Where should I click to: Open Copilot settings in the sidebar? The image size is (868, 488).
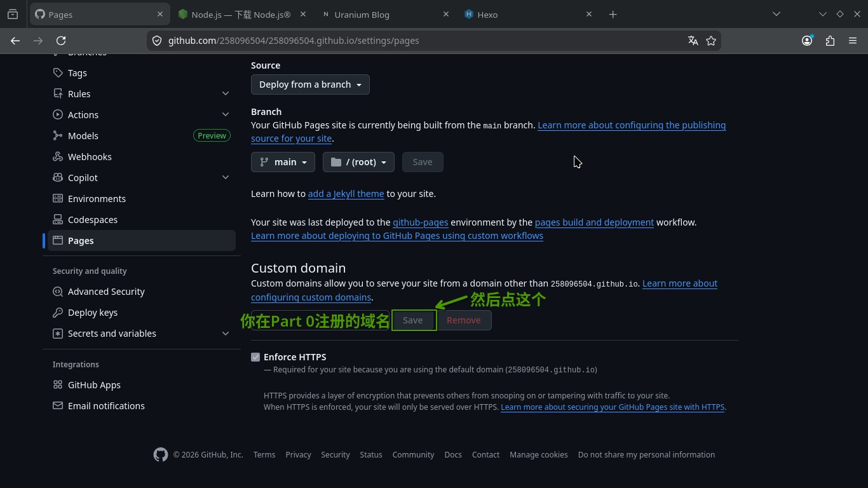tap(83, 178)
